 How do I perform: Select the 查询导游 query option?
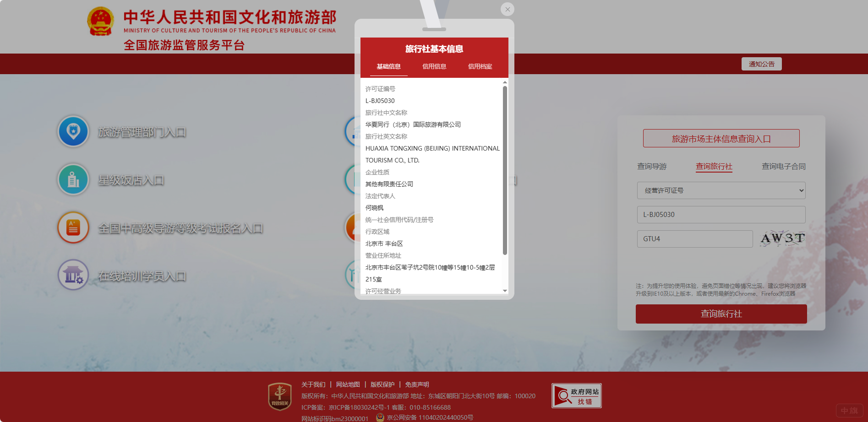(652, 166)
